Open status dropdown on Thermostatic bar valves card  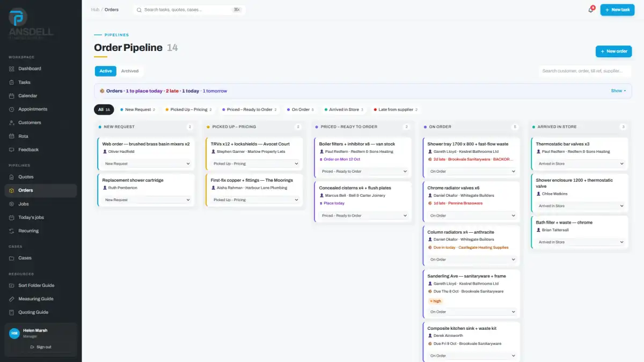[580, 164]
